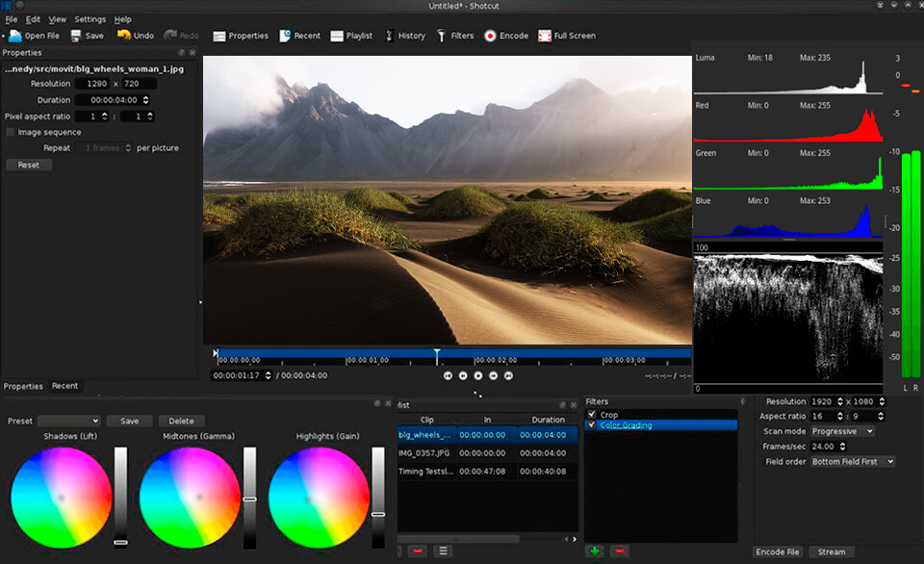
Task: Click the Reset button in Properties
Action: tap(29, 165)
